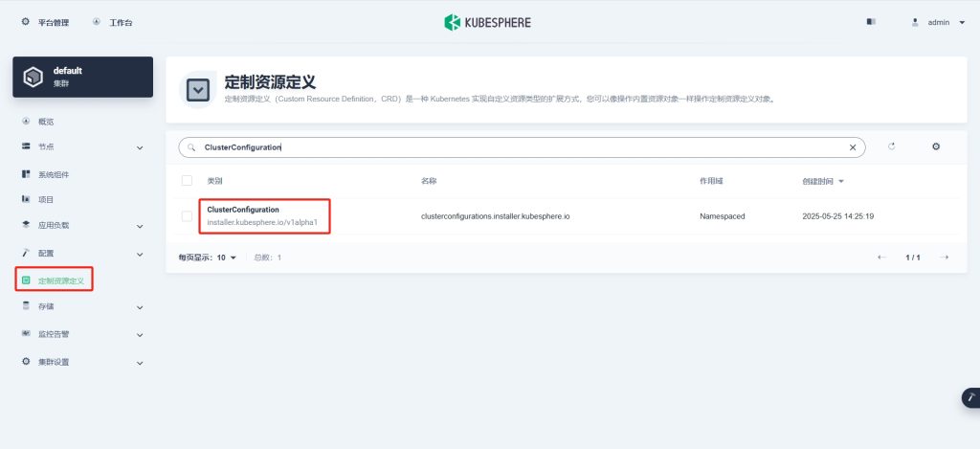The width and height of the screenshot is (980, 449).
Task: Click the 作用域 column header
Action: [x=711, y=181]
